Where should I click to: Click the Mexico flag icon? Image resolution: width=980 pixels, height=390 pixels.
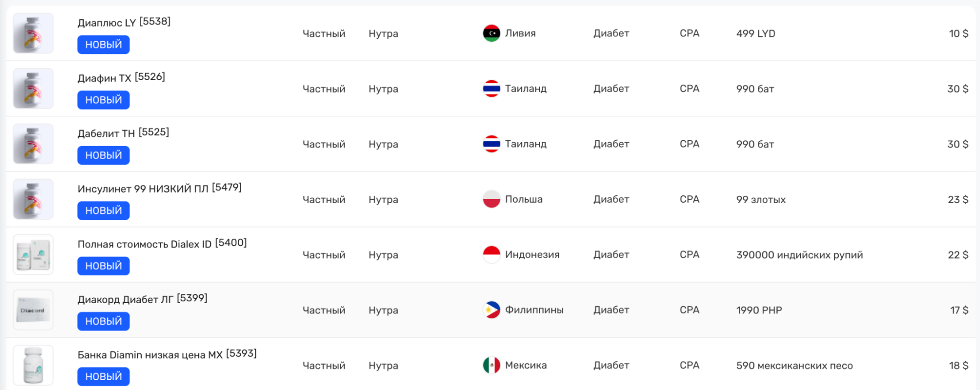pos(491,365)
